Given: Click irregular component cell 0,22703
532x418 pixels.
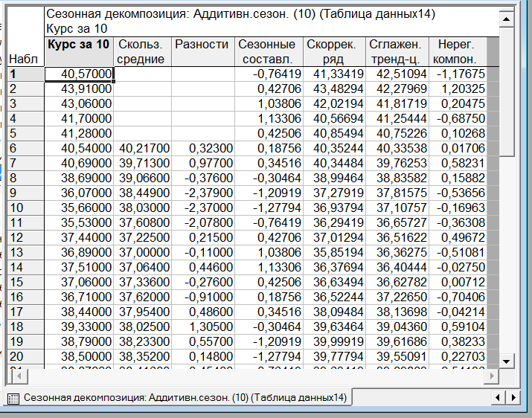Looking at the screenshot, I should coord(458,356).
